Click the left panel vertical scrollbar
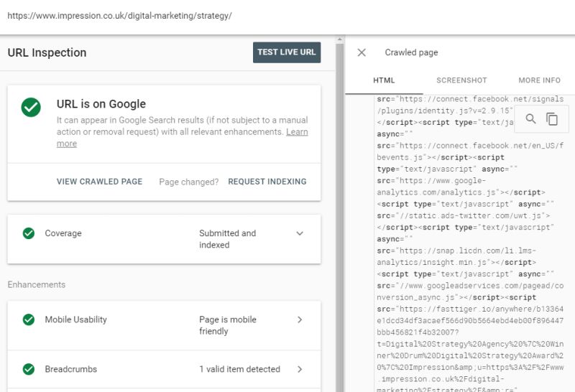The height and width of the screenshot is (392, 575). coord(340,218)
